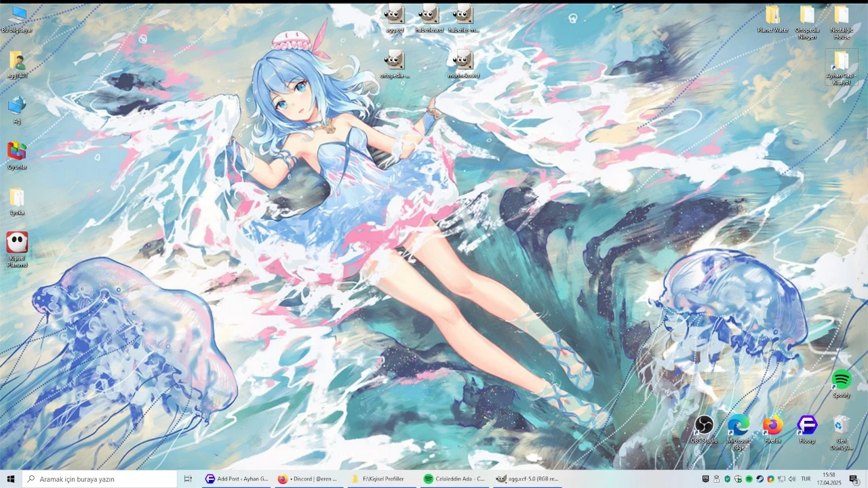Click the Spotify system tray icon
The width and height of the screenshot is (868, 488).
pyautogui.click(x=749, y=479)
